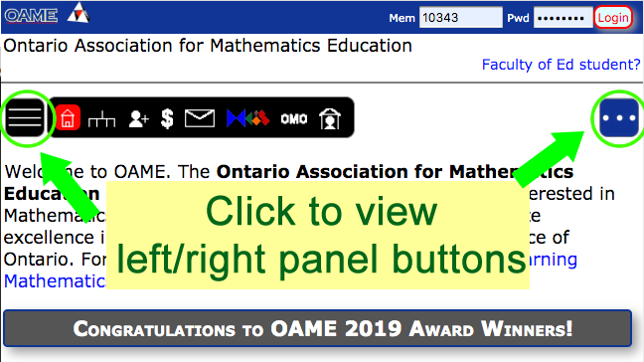Focus the Pwd password field
Image resolution: width=644 pixels, height=362 pixels.
tap(563, 18)
